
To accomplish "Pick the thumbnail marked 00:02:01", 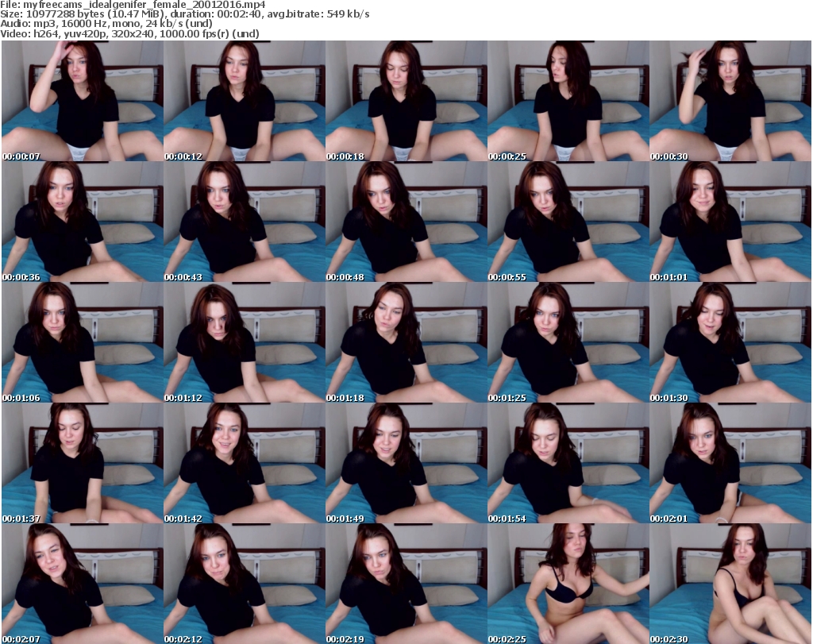I will coord(730,463).
